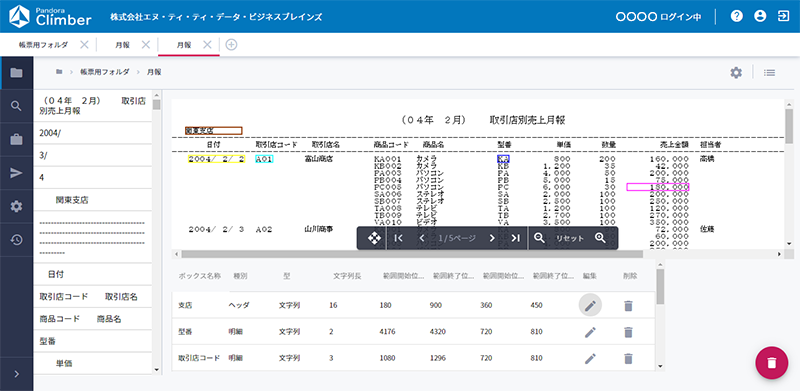Expand the sidebar with chevron arrow
The image size is (800, 391).
tap(16, 374)
